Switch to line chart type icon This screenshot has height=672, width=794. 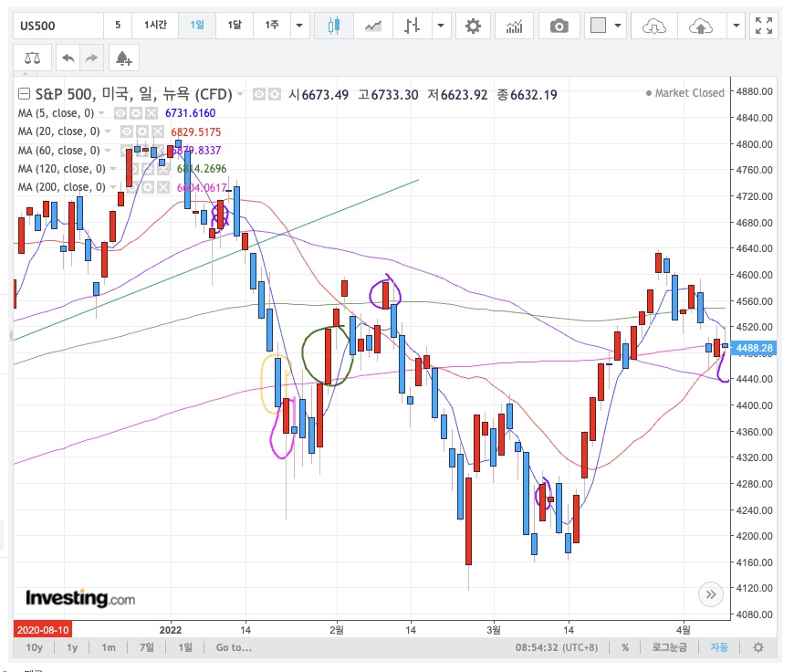click(373, 26)
